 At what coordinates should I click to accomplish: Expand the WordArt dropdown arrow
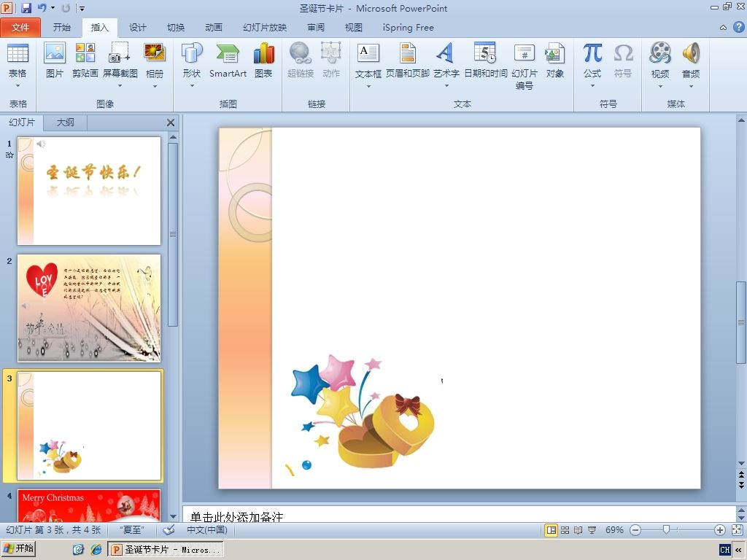[446, 86]
